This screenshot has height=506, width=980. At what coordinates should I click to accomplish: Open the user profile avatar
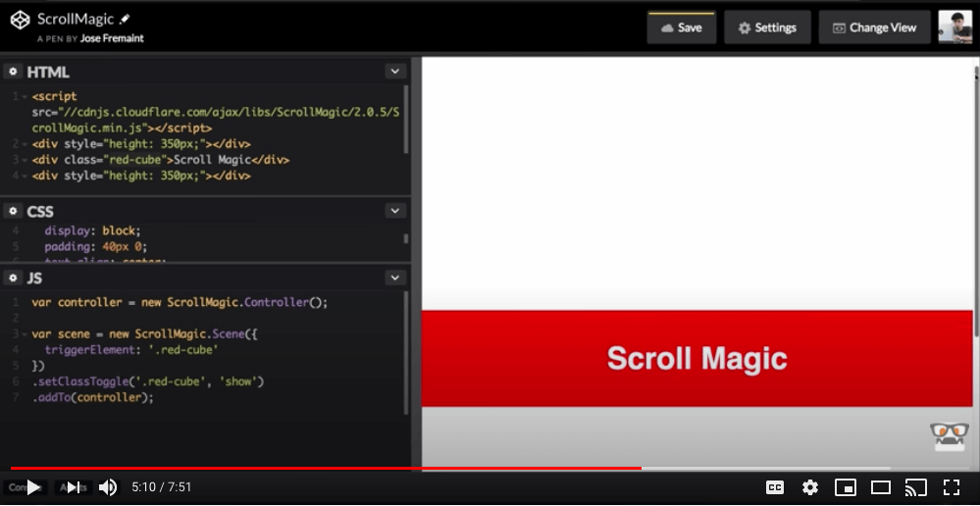coord(955,26)
